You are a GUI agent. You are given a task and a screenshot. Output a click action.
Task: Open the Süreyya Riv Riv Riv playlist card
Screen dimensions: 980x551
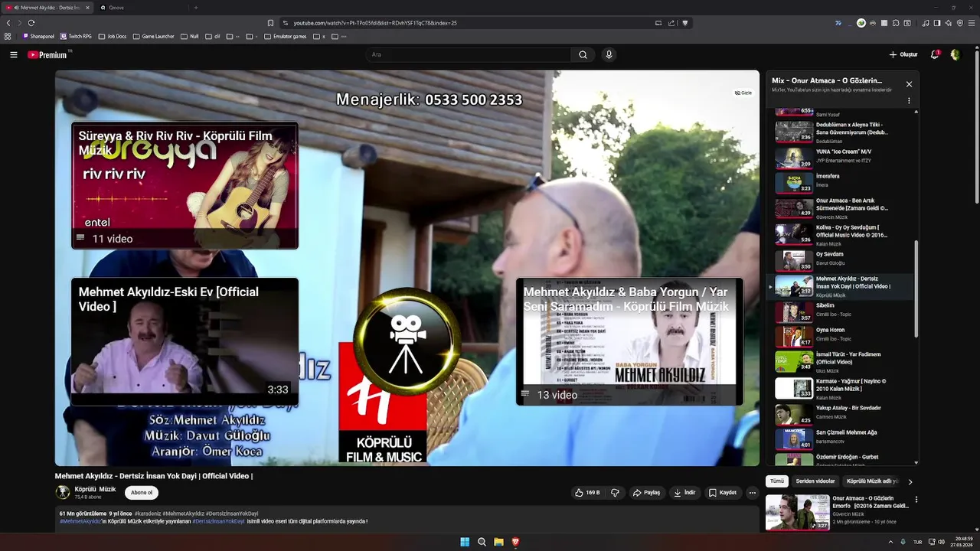(185, 186)
